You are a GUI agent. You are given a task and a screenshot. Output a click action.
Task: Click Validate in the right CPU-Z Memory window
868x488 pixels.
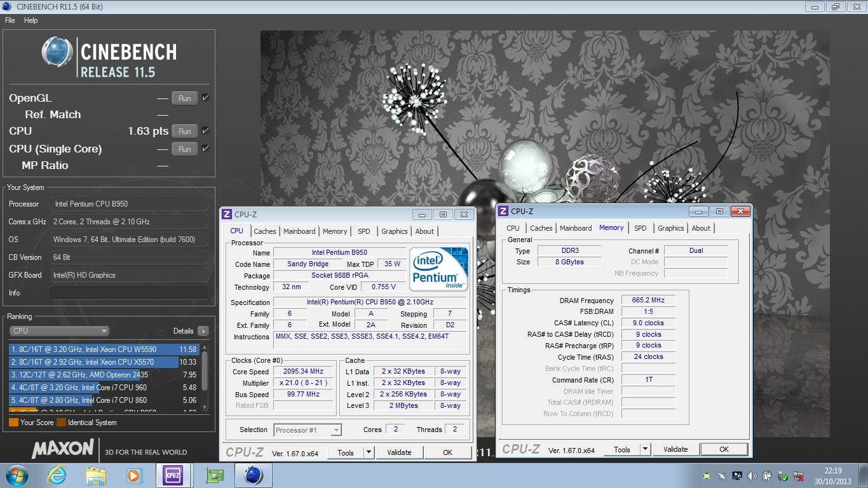point(675,449)
